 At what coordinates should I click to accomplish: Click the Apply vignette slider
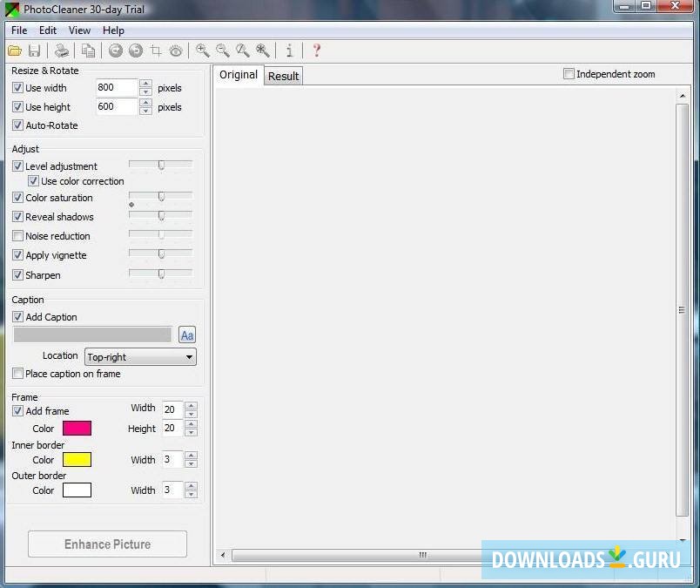coord(161,253)
